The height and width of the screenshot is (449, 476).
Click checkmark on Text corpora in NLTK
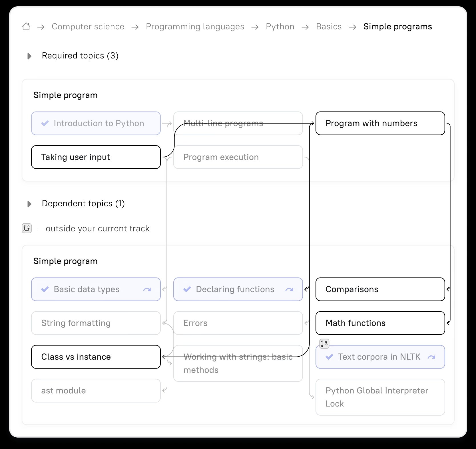click(x=329, y=357)
